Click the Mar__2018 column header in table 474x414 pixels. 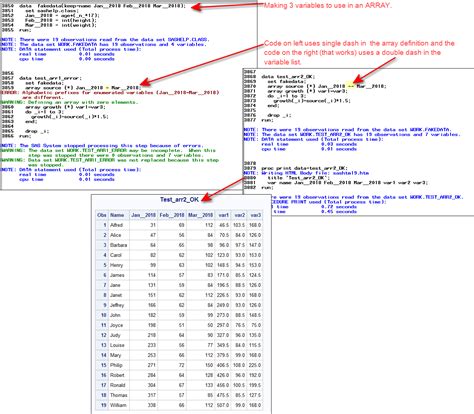pyautogui.click(x=200, y=215)
